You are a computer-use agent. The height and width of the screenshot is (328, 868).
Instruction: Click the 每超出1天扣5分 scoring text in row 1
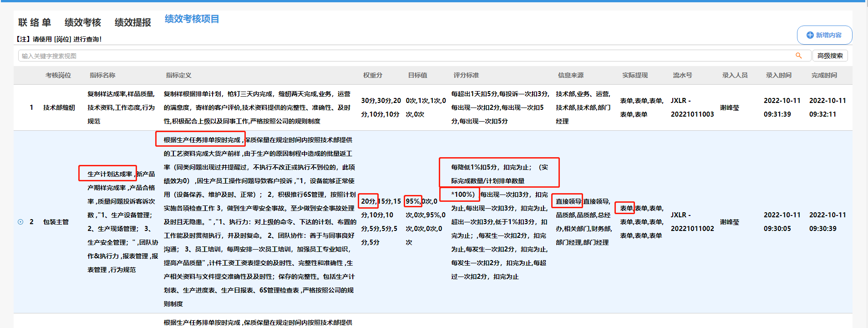point(474,94)
